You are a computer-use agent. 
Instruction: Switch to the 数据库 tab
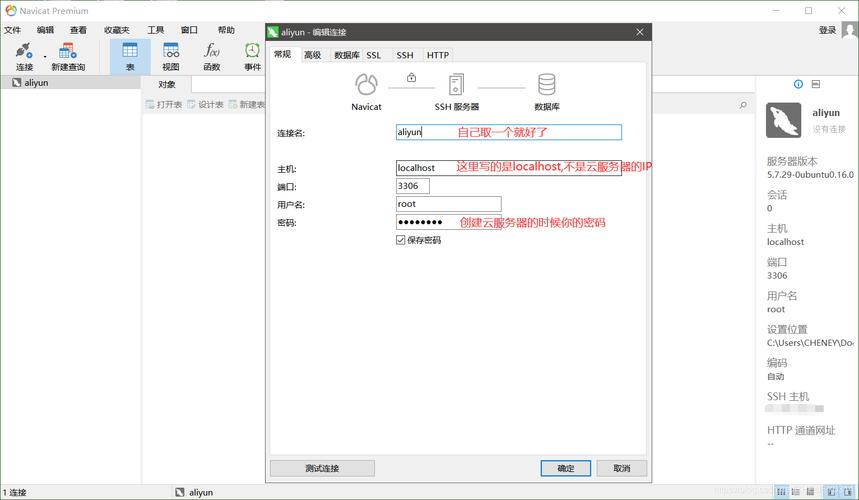point(347,55)
